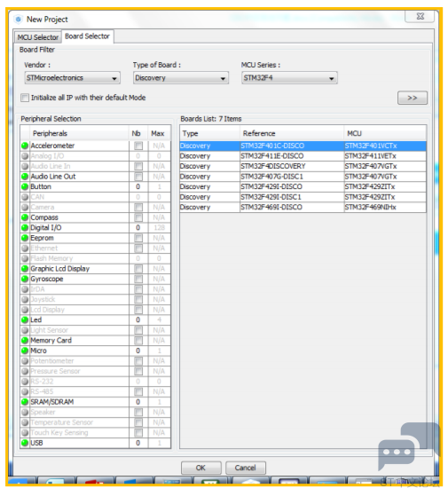Viewport: 448px width, 496px height.
Task: Click the Peripherals column header
Action: (x=79, y=133)
